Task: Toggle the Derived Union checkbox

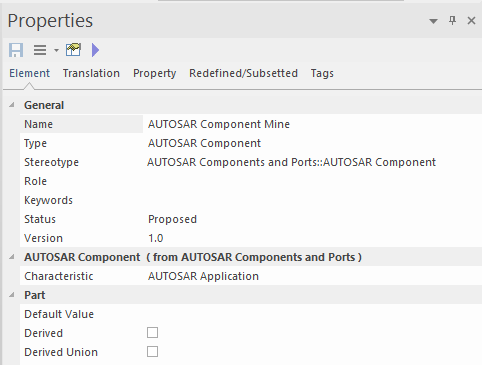Action: tap(152, 352)
